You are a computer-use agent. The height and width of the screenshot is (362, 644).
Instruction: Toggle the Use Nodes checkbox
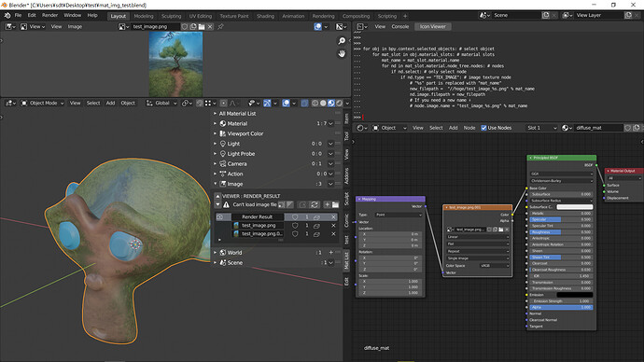point(483,128)
